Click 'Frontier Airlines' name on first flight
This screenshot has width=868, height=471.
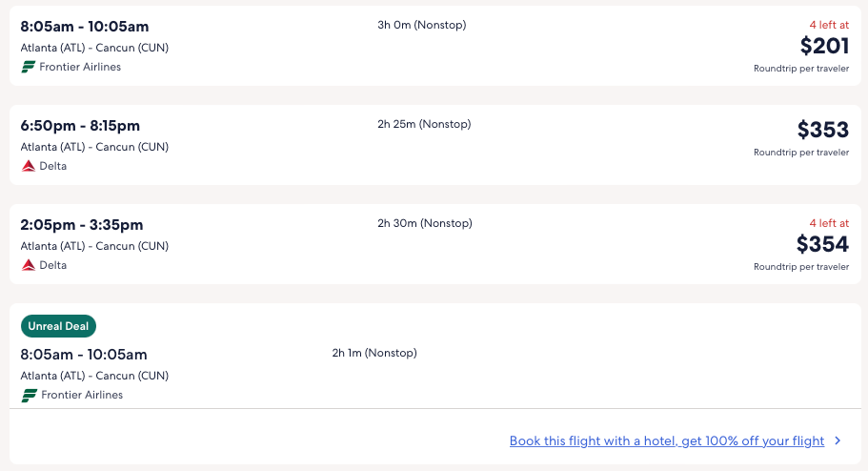tap(80, 67)
